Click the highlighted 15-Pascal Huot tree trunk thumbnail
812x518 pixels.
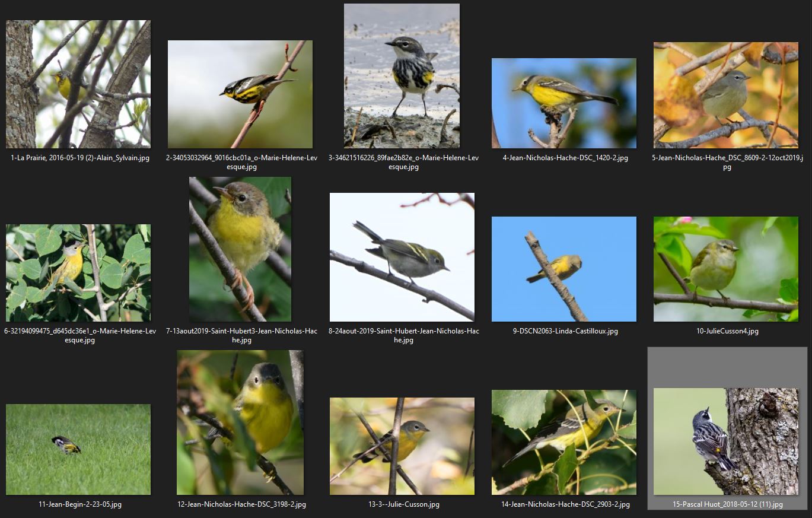tap(725, 441)
